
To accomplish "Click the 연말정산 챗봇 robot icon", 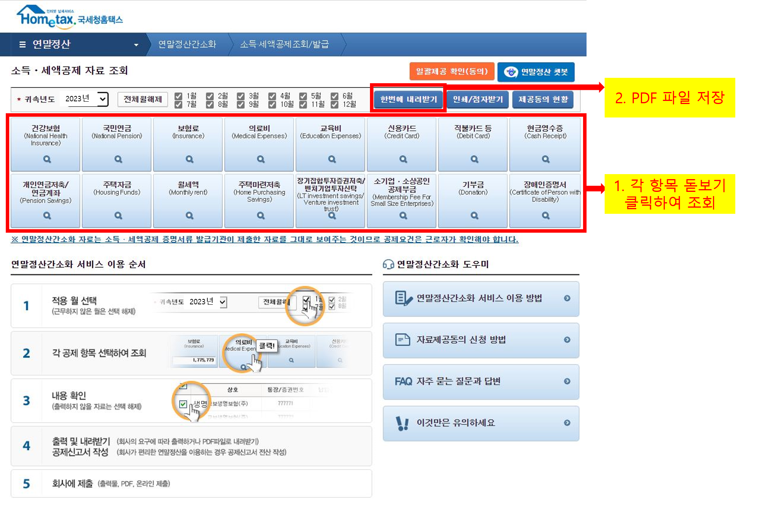I will (511, 72).
